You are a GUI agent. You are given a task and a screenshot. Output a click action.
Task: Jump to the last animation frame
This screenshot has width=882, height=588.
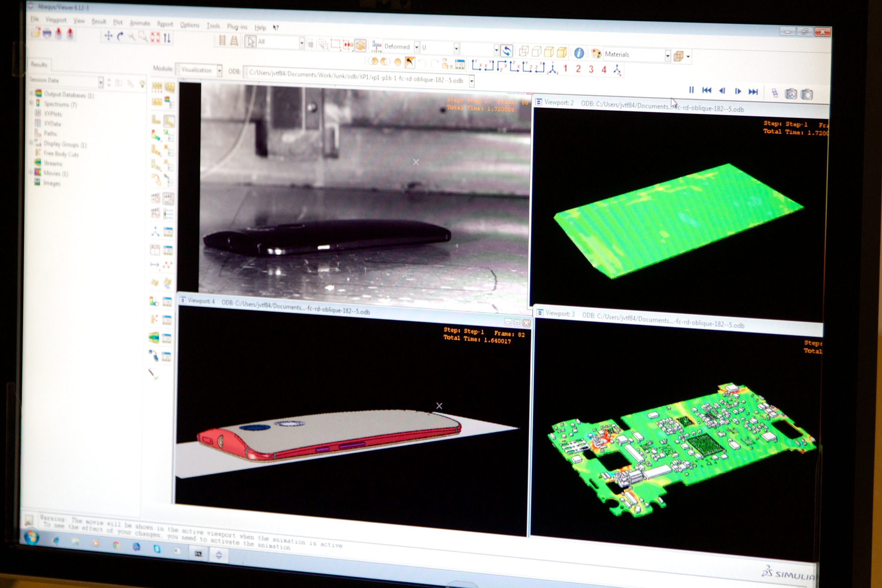tap(753, 92)
